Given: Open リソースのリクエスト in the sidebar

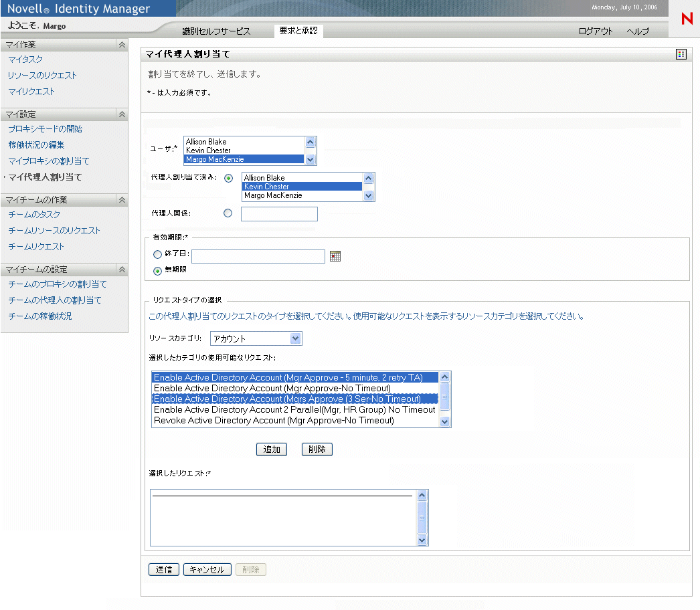Looking at the screenshot, I should (x=42, y=76).
